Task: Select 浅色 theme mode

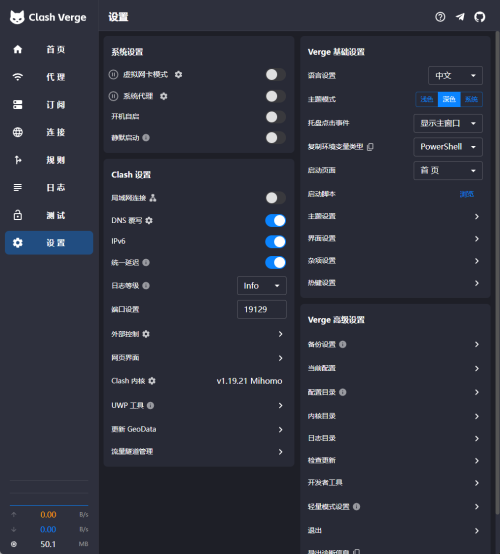Action: [x=427, y=99]
